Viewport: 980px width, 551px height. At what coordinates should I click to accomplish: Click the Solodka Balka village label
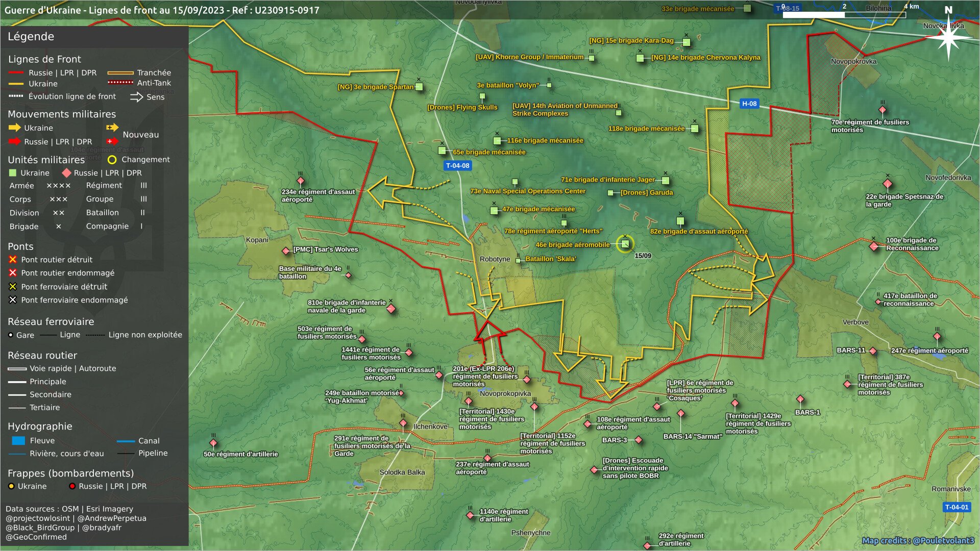click(x=402, y=472)
